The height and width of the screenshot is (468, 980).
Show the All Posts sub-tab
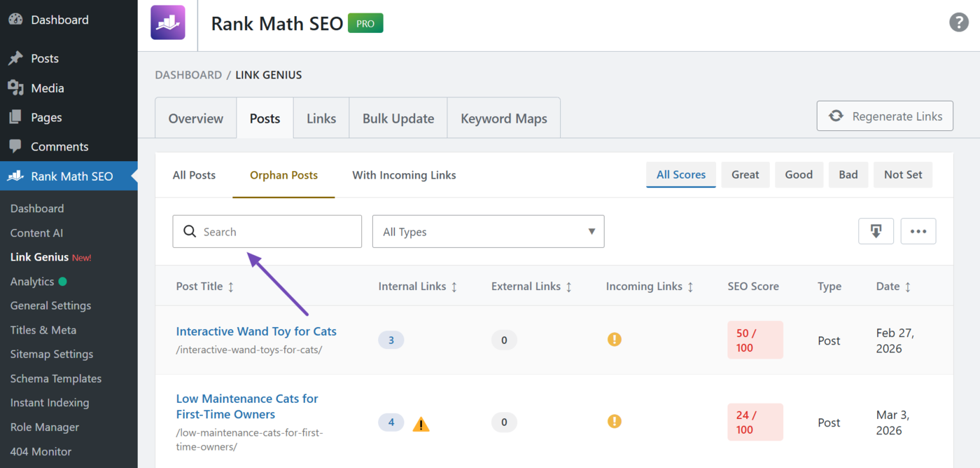pos(194,175)
